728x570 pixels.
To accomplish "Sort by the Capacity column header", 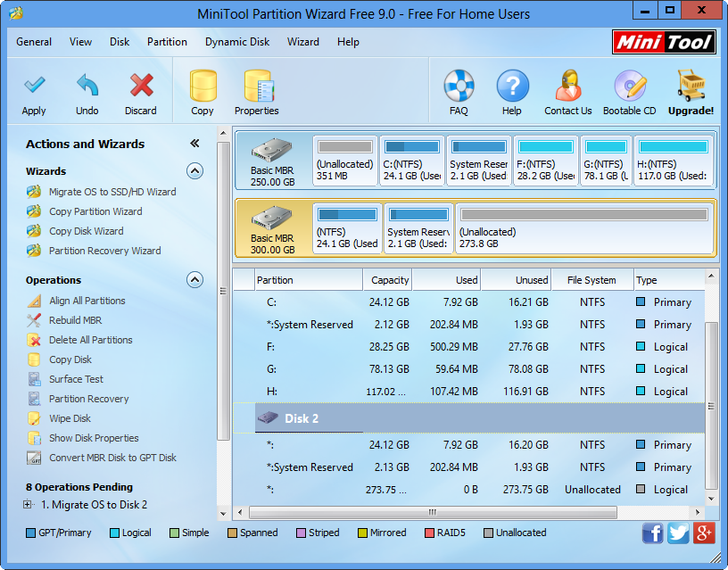I will coord(387,280).
